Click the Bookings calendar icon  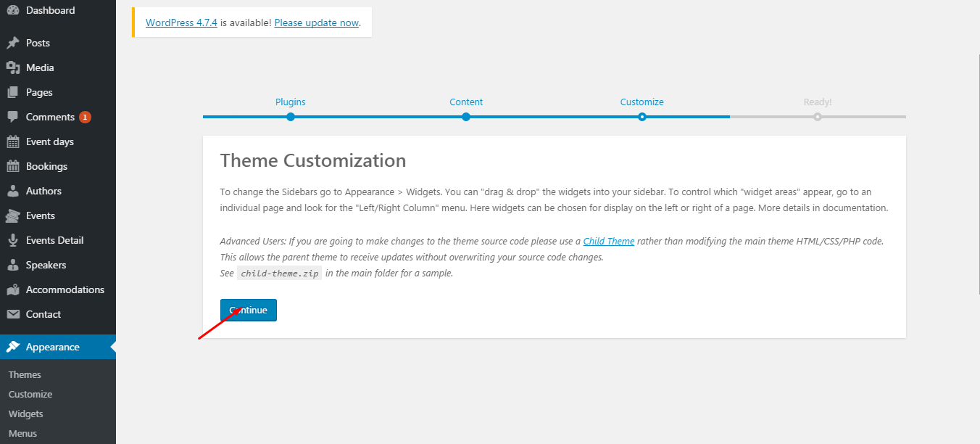(13, 166)
